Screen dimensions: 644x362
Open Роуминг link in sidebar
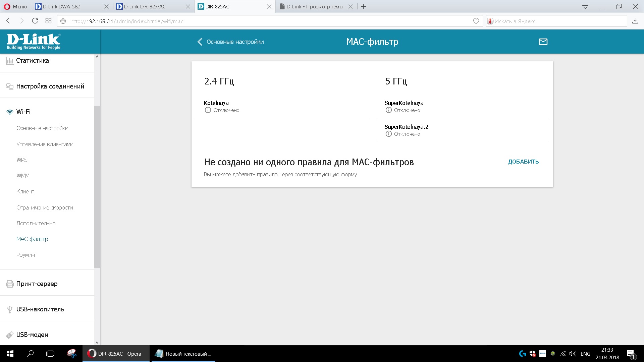point(26,255)
